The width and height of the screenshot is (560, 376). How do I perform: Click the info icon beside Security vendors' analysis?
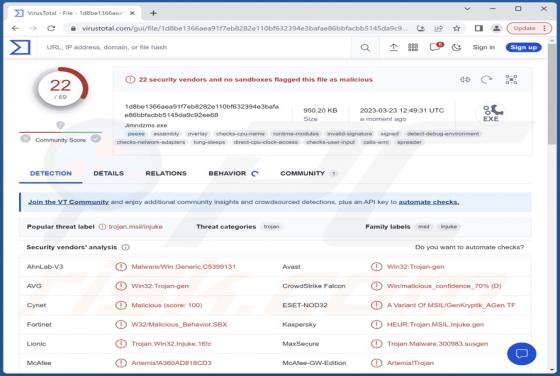click(125, 247)
